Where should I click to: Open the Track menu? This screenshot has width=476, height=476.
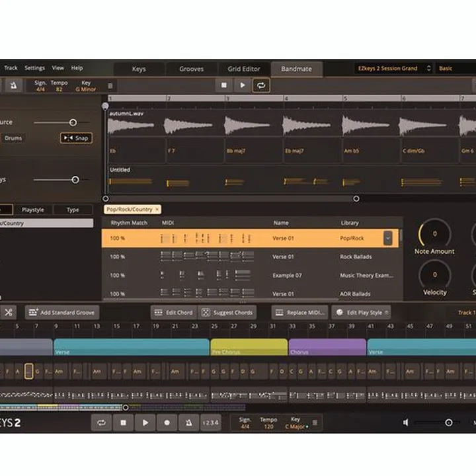click(11, 68)
